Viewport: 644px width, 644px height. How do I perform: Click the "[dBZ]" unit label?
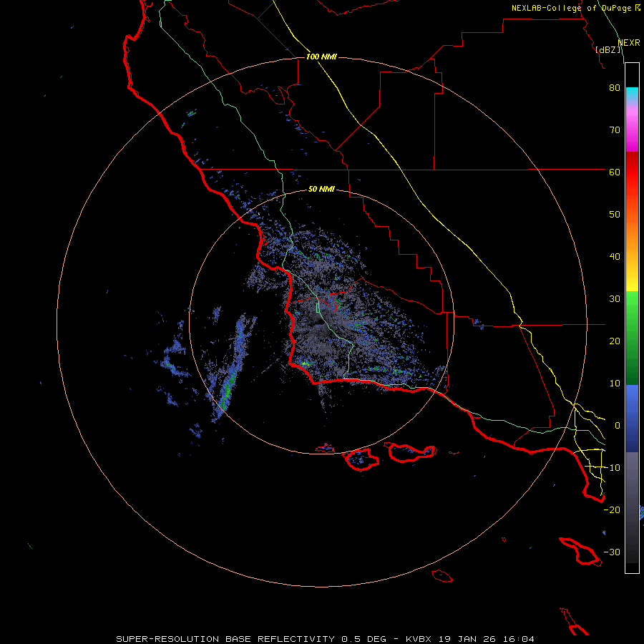608,50
